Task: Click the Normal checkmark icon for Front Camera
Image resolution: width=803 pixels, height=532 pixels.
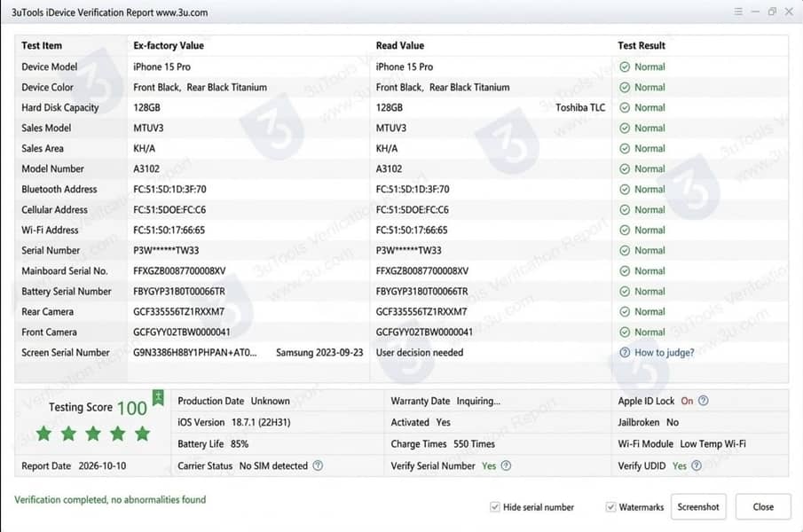Action: click(x=625, y=332)
